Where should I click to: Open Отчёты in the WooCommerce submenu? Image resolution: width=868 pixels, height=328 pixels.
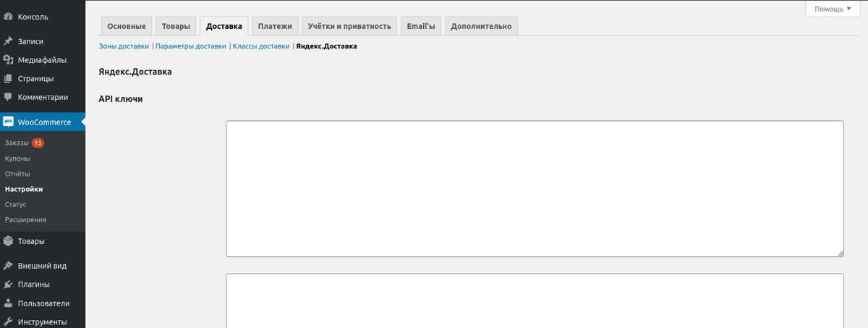tap(17, 174)
